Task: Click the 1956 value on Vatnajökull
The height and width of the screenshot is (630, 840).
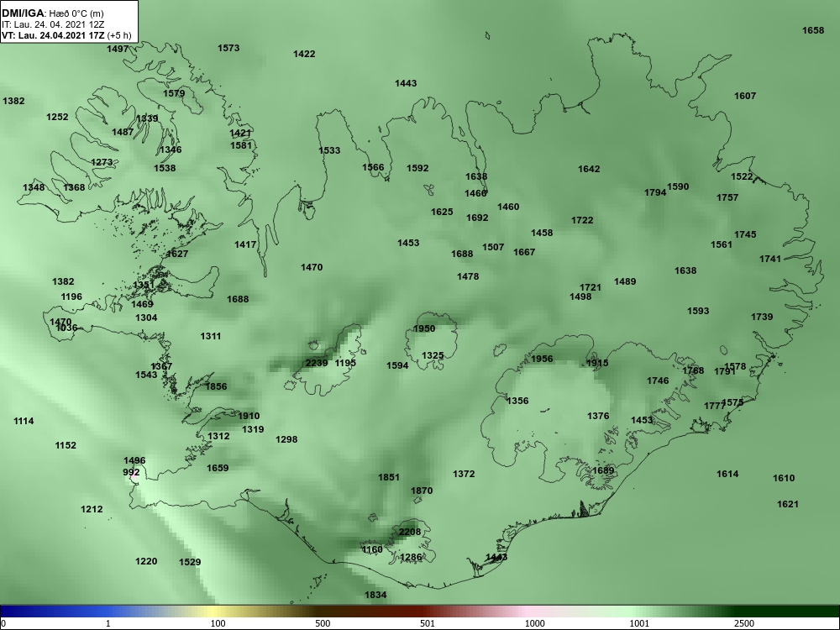Action: (542, 359)
